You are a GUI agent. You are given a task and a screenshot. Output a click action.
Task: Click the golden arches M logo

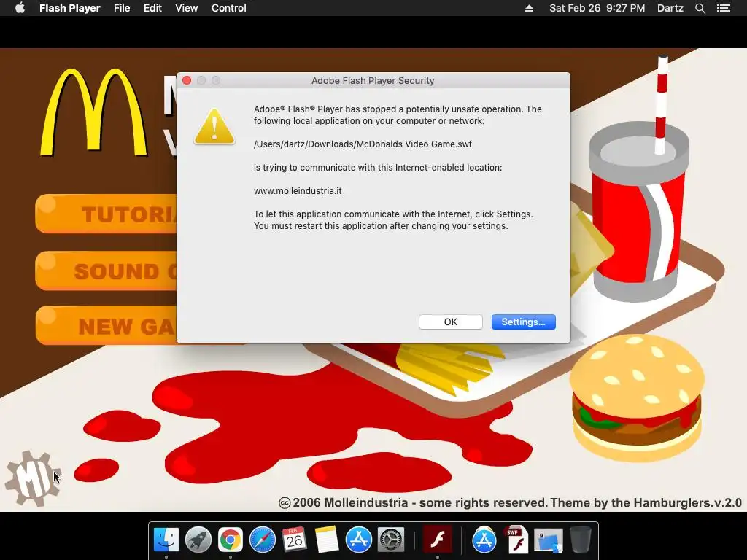(94, 112)
